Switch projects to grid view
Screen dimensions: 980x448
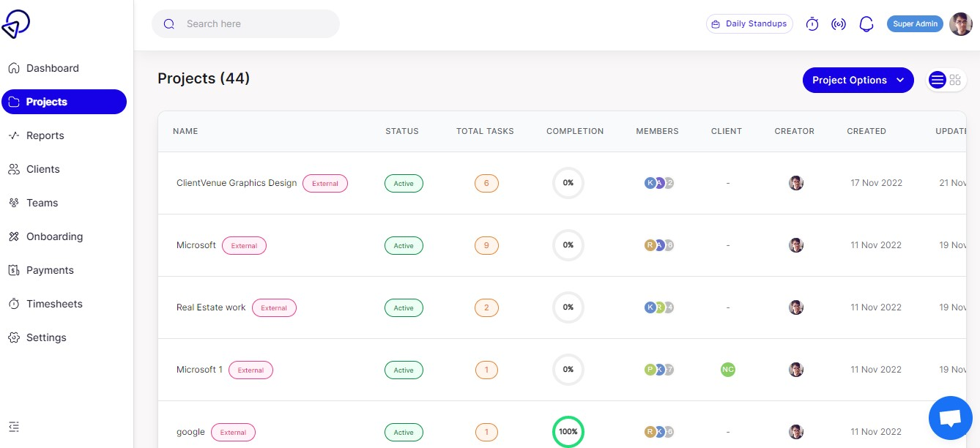point(955,80)
